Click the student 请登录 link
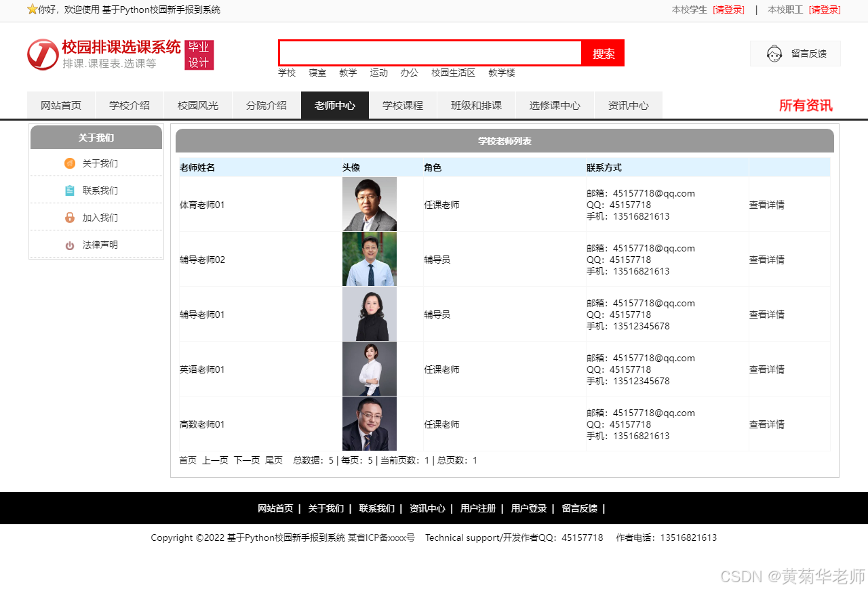868x591 pixels. tap(728, 9)
